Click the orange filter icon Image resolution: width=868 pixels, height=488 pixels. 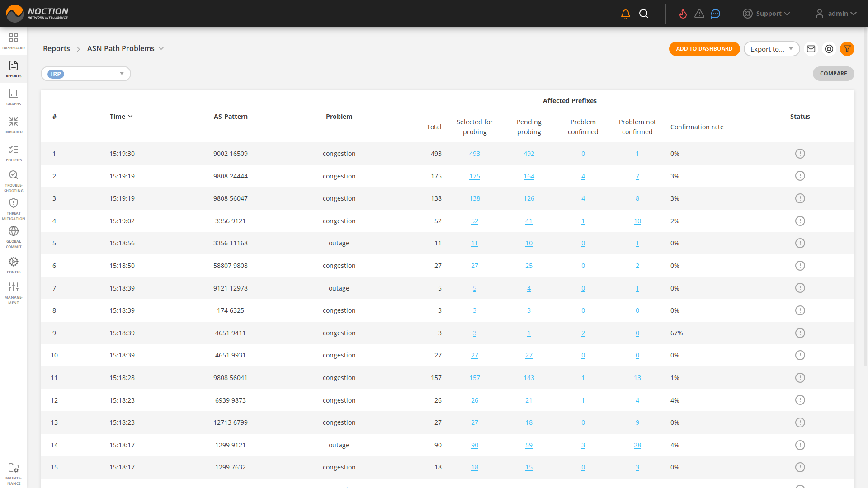pyautogui.click(x=847, y=49)
